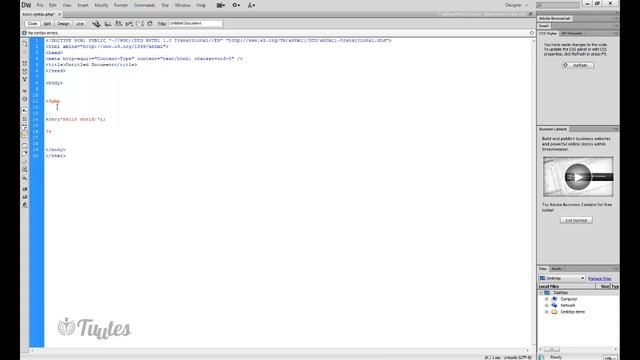
Task: Open the Edit menu
Action: [x=53, y=5]
